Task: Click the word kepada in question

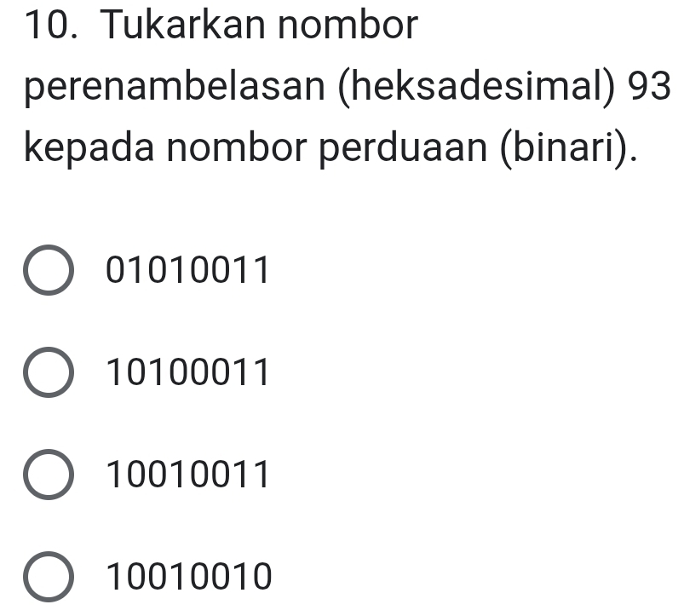Action: tap(89, 149)
